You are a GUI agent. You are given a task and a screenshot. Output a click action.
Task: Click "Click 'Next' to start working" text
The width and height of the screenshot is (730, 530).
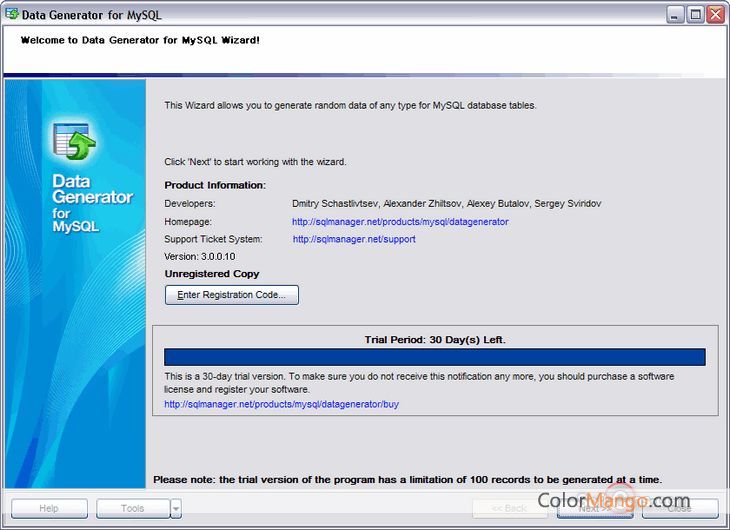coord(255,162)
